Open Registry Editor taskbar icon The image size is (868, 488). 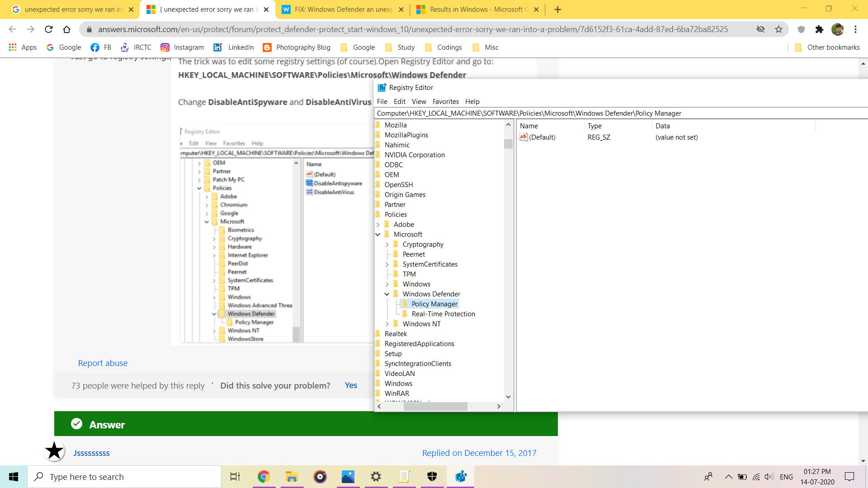point(461,477)
